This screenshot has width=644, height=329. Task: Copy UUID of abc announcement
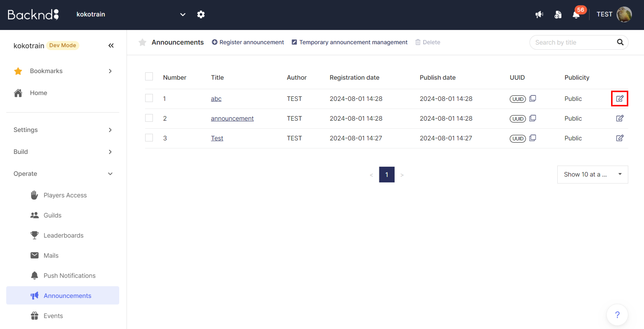pyautogui.click(x=533, y=98)
